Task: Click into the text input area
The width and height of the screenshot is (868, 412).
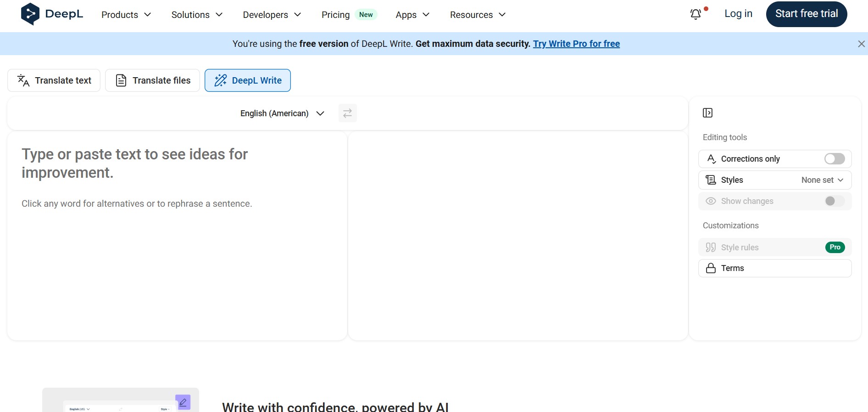Action: click(177, 236)
